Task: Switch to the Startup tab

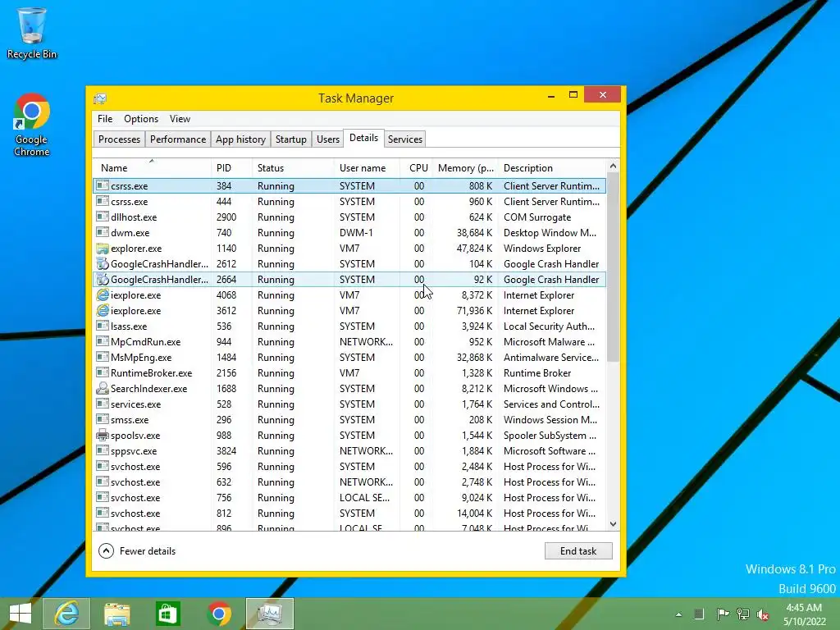Action: pyautogui.click(x=291, y=139)
